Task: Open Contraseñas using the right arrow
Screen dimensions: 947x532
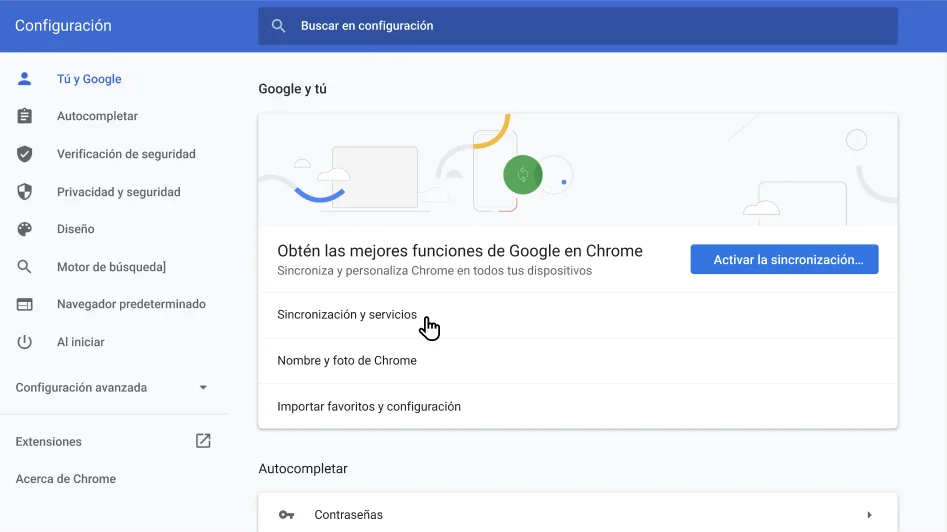Action: 869,515
